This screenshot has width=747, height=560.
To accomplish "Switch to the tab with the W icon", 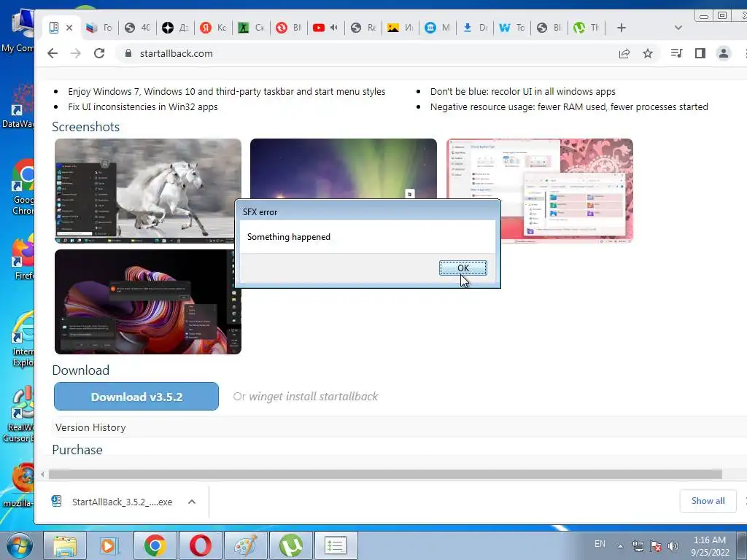I will (512, 28).
